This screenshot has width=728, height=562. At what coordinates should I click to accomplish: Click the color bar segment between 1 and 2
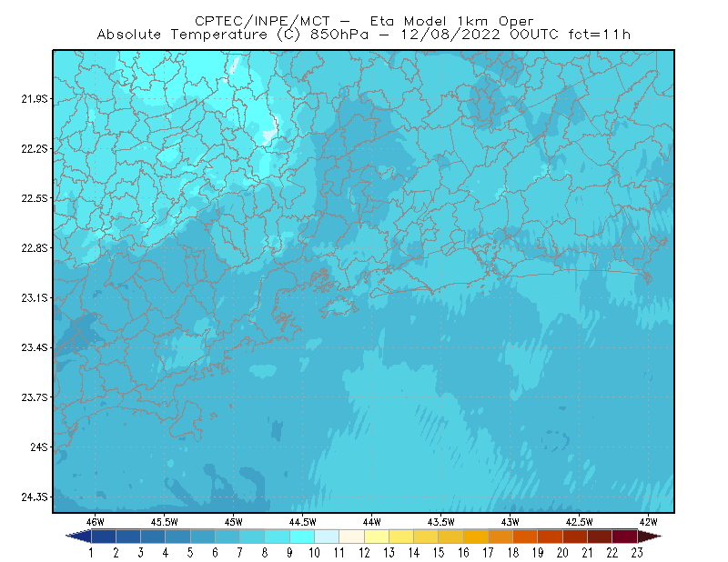[104, 537]
